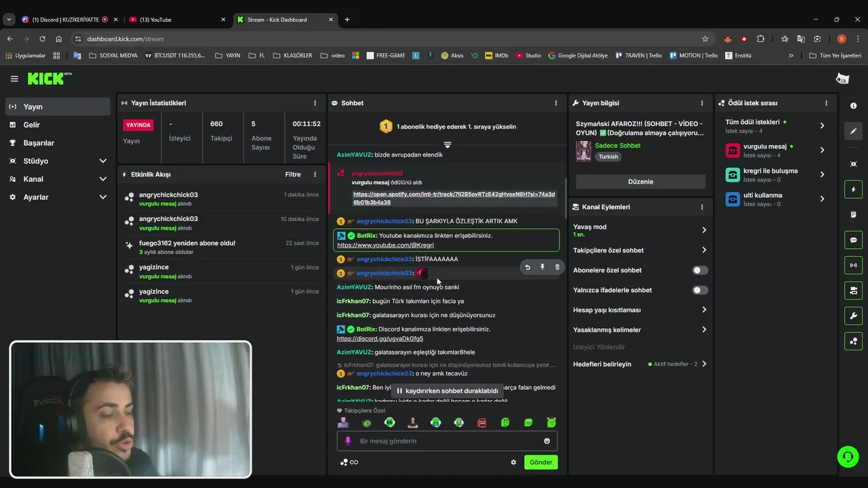Open the green headset support button
The image size is (868, 488).
point(848,457)
